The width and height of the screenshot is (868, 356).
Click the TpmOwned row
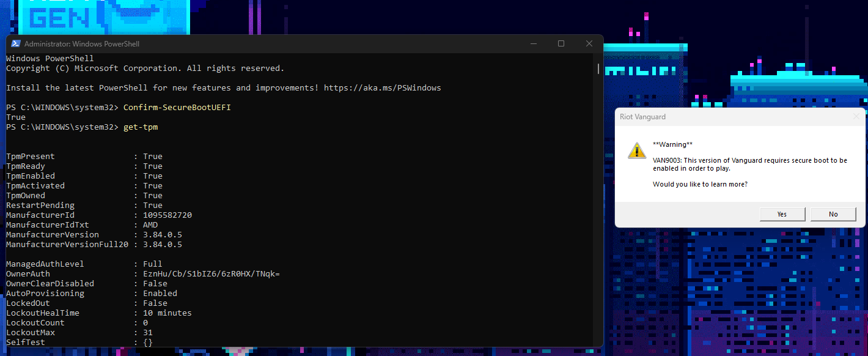(x=84, y=196)
